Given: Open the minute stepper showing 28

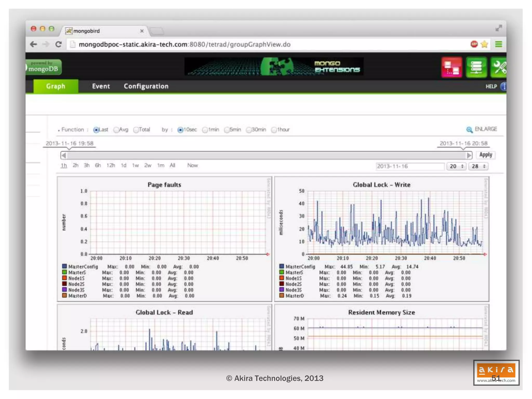Looking at the screenshot, I should click(478, 166).
